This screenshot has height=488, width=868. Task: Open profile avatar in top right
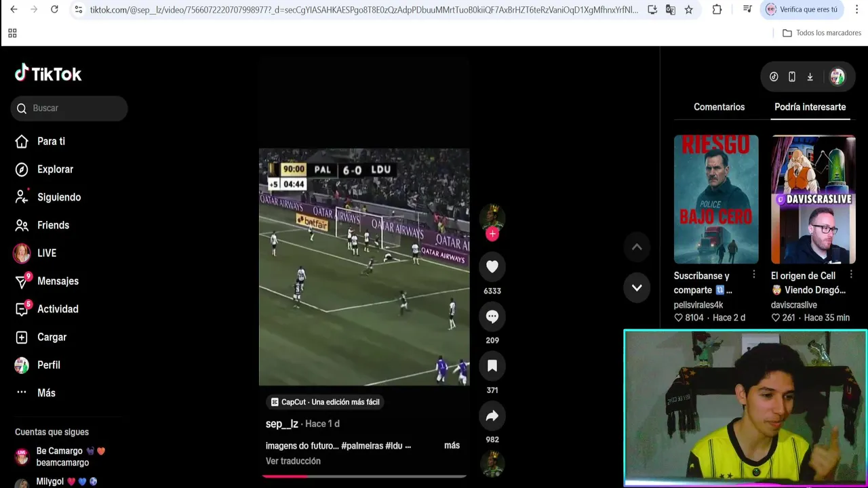pos(837,77)
